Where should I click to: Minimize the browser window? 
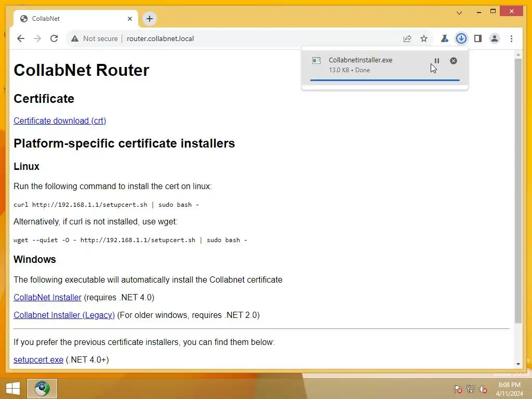[478, 11]
